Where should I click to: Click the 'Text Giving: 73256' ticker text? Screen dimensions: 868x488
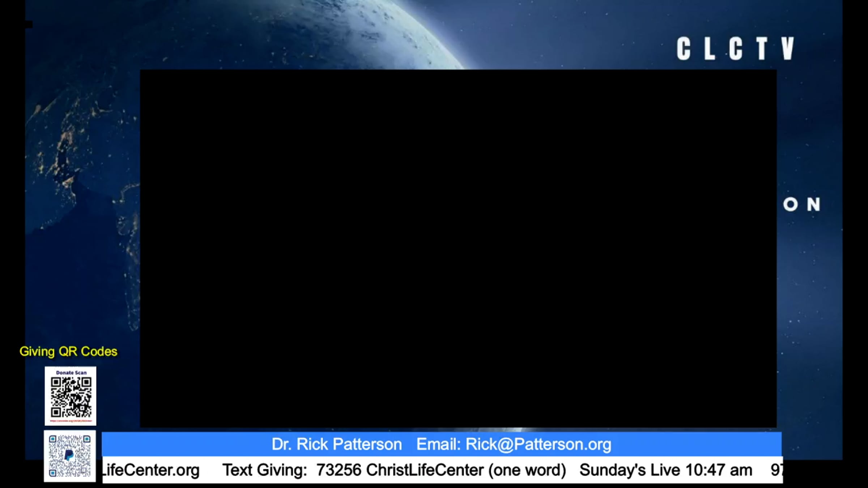tap(292, 470)
